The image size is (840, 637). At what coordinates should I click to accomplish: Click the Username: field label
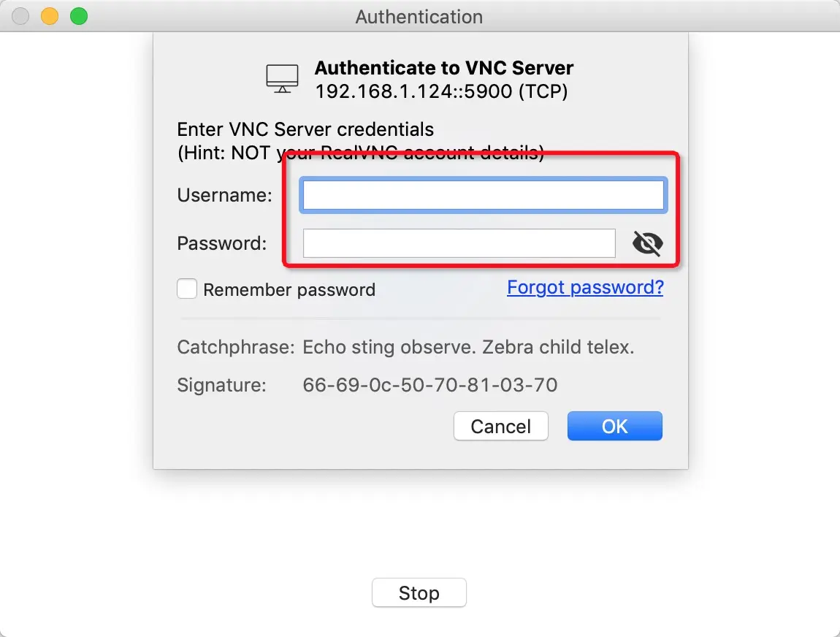click(x=224, y=195)
